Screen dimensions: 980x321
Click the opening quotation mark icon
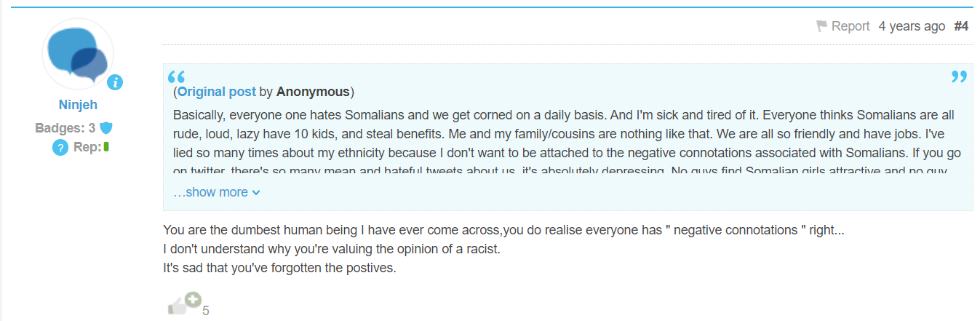176,77
